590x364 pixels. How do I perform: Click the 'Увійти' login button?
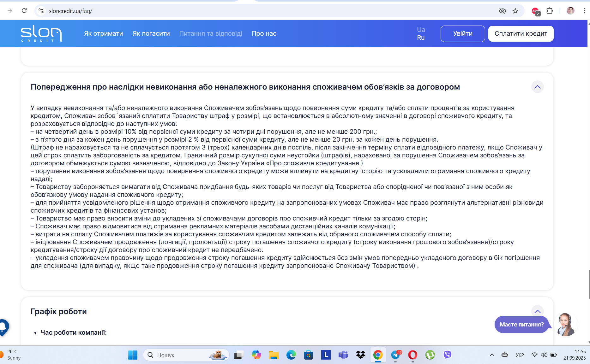[463, 34]
